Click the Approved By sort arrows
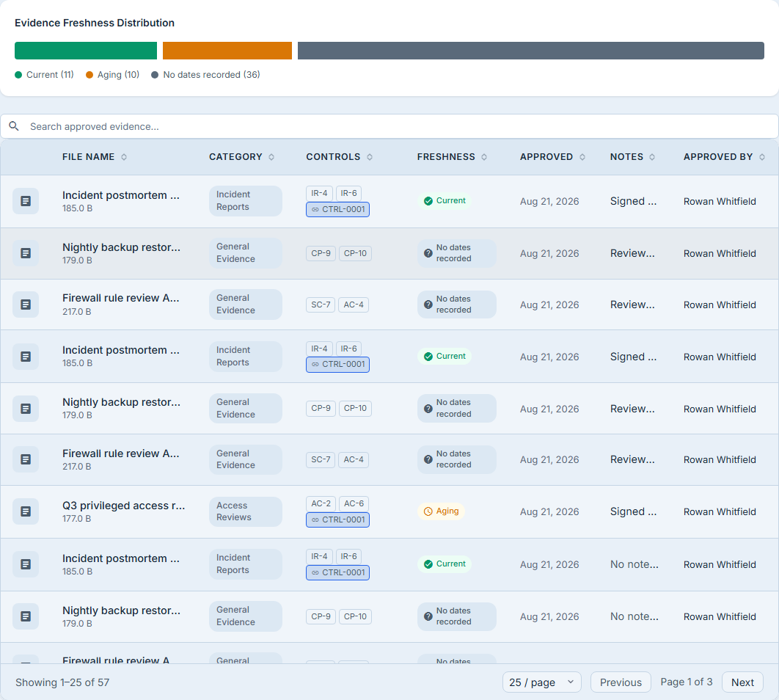The height and width of the screenshot is (700, 779). [763, 157]
